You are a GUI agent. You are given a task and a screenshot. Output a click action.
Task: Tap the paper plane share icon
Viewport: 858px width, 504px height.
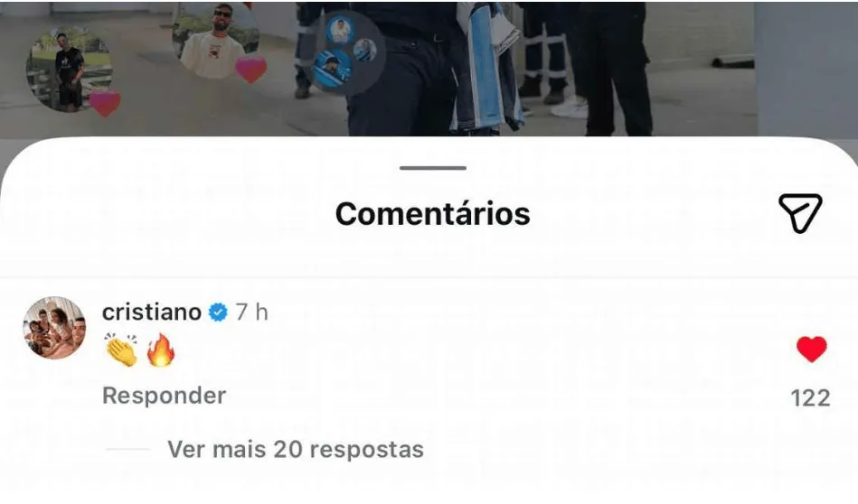point(800,213)
